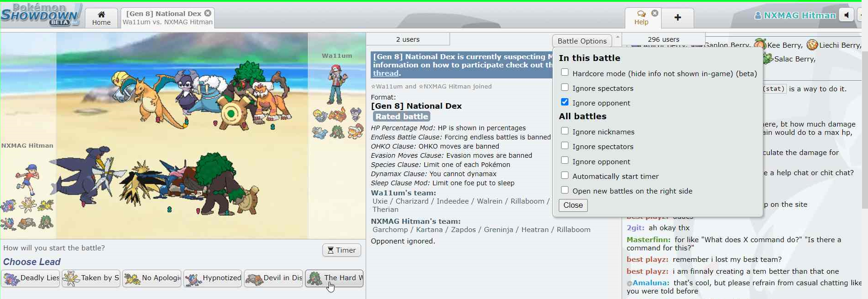Click Garchomp icon in your team list
The image size is (868, 299).
point(9,205)
